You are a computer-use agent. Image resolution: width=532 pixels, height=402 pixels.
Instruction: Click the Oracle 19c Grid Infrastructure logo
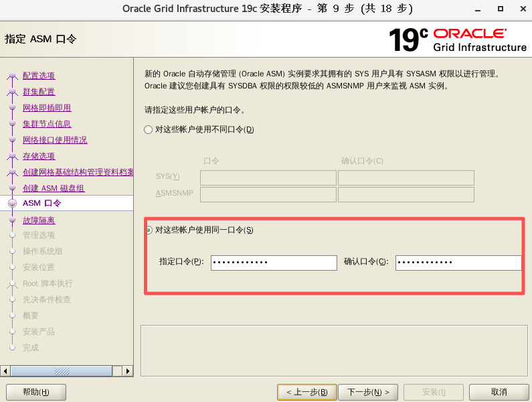[x=458, y=40]
